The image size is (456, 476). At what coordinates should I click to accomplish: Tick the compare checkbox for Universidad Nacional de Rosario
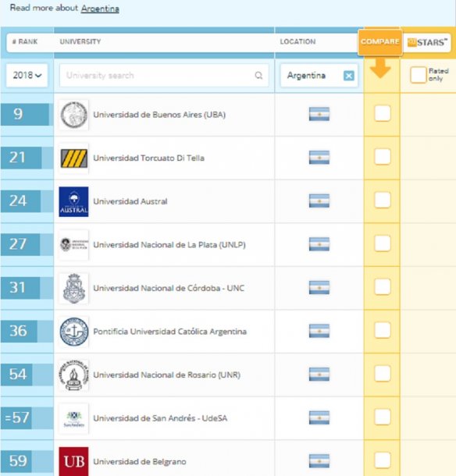coord(382,374)
